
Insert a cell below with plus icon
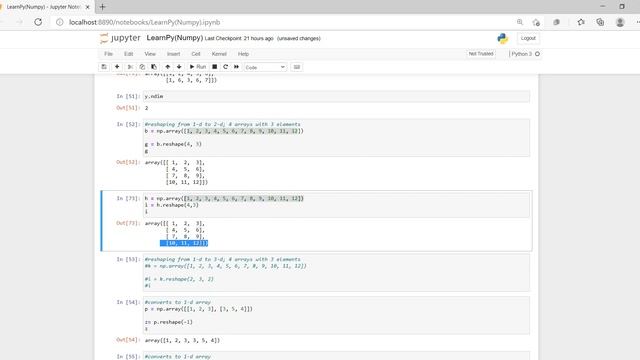[117, 67]
